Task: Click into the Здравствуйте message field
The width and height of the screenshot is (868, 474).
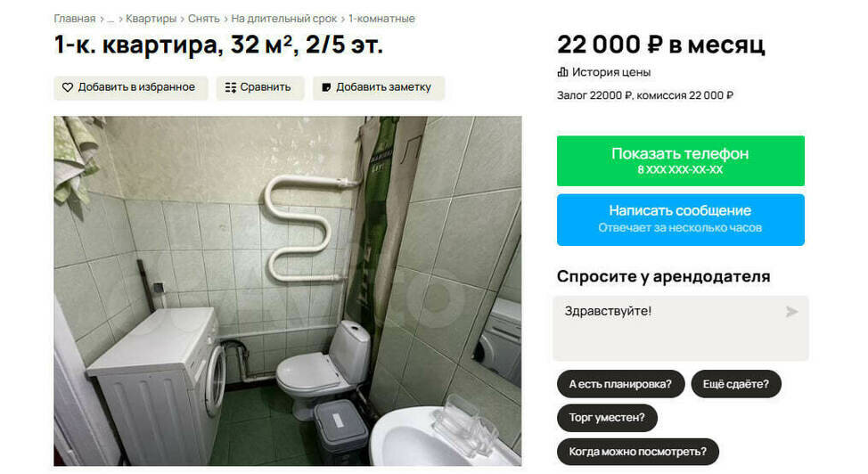Action: click(x=680, y=328)
